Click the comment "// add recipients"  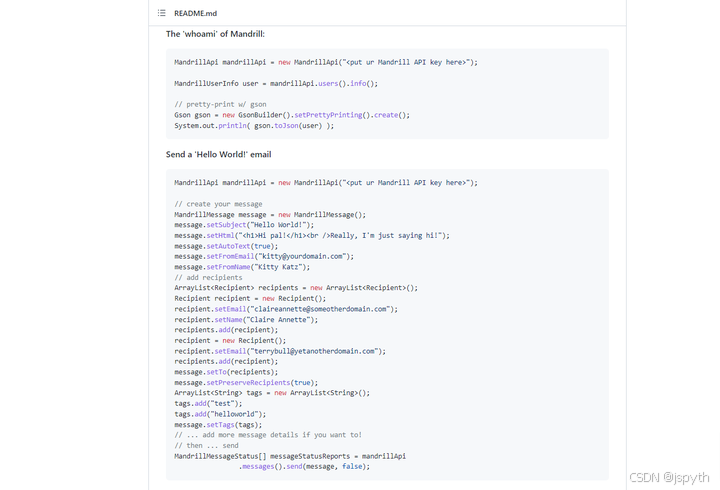coord(208,277)
